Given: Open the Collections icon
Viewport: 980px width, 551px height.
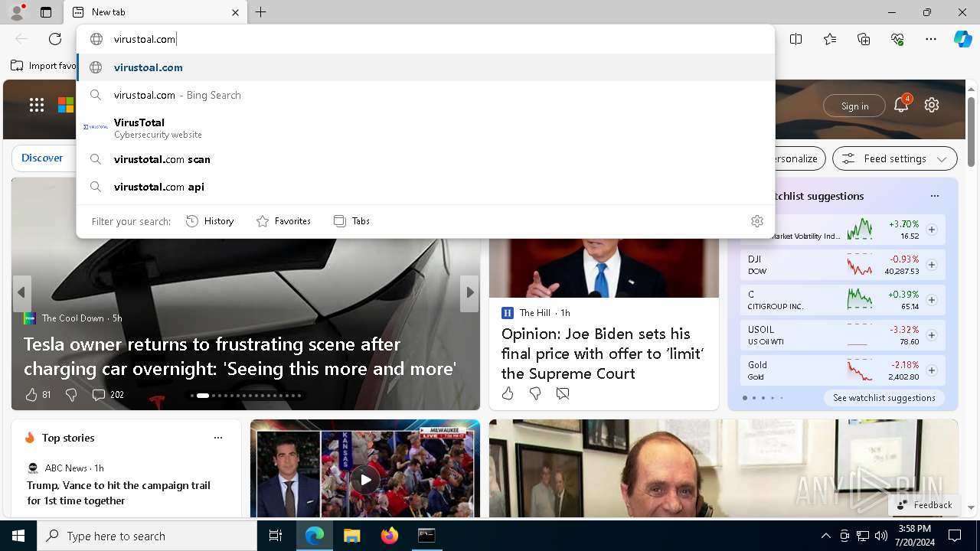Looking at the screenshot, I should (x=864, y=39).
